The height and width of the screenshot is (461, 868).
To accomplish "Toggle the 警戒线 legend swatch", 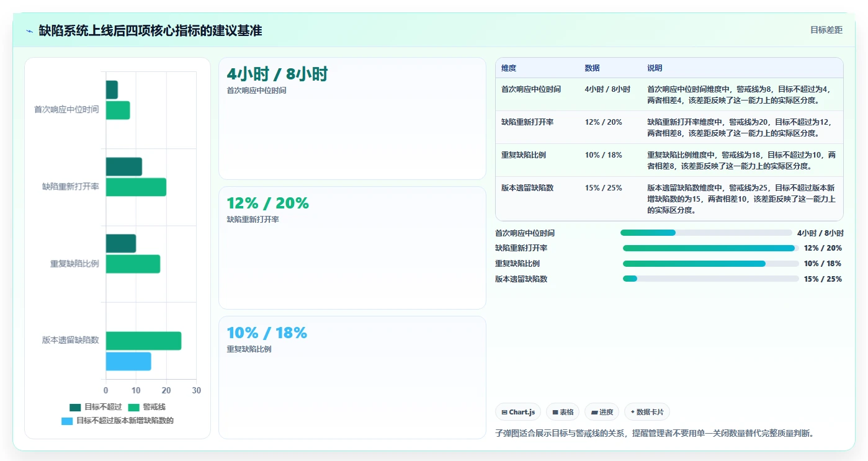I will 133,407.
